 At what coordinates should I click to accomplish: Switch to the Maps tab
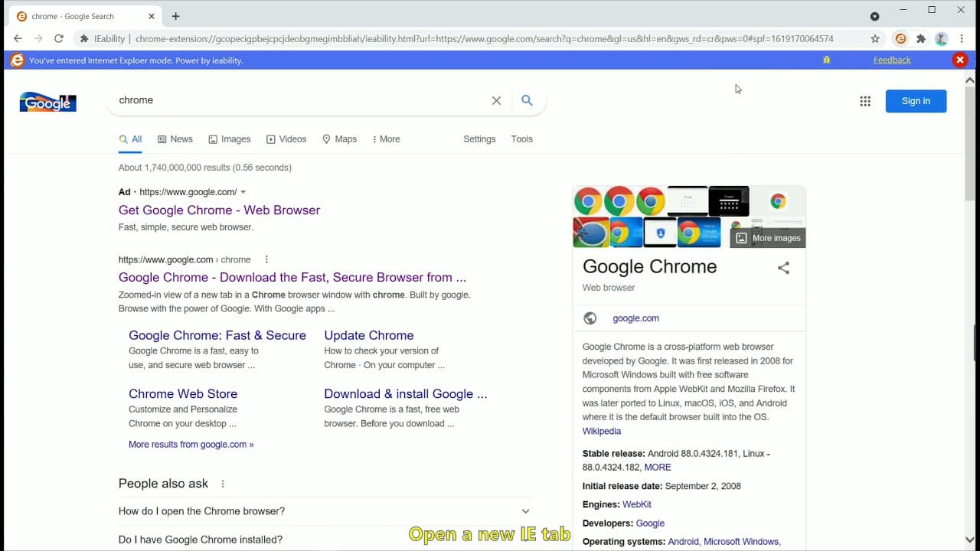[339, 139]
